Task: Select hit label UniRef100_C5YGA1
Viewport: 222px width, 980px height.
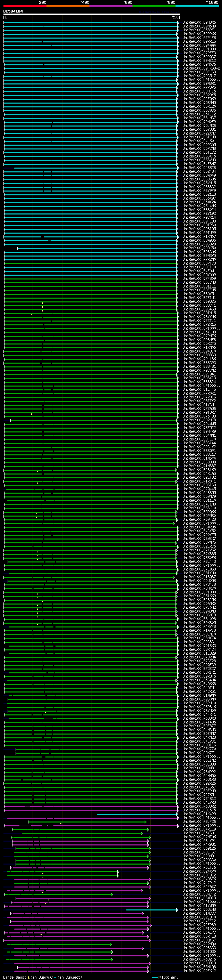Action: 199,833
